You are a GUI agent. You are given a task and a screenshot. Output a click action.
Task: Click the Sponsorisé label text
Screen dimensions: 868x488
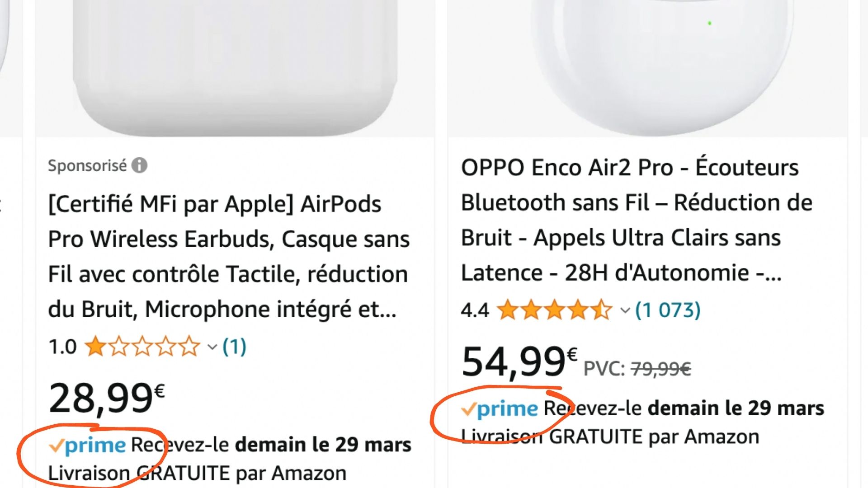coord(87,166)
